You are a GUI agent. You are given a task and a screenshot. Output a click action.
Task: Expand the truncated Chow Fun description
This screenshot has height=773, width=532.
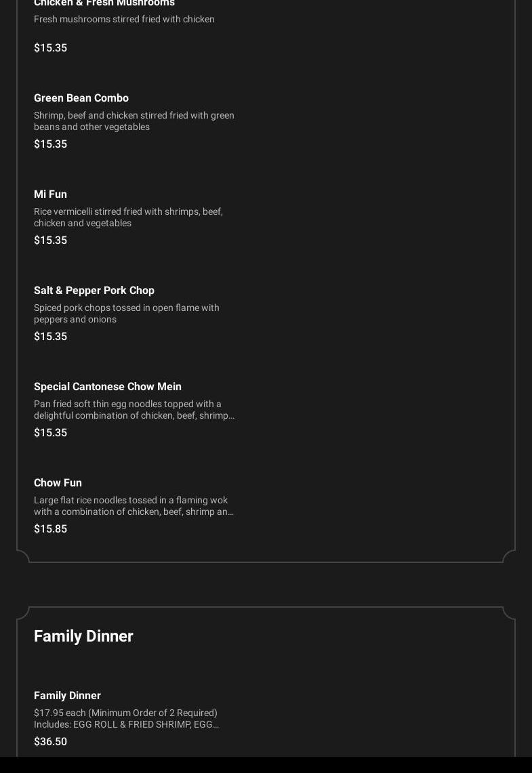click(134, 505)
